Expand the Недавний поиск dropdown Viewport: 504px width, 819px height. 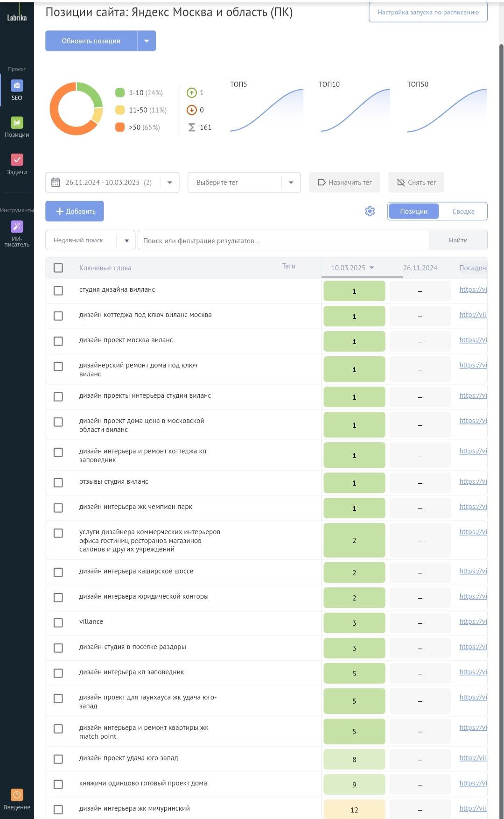tap(126, 240)
